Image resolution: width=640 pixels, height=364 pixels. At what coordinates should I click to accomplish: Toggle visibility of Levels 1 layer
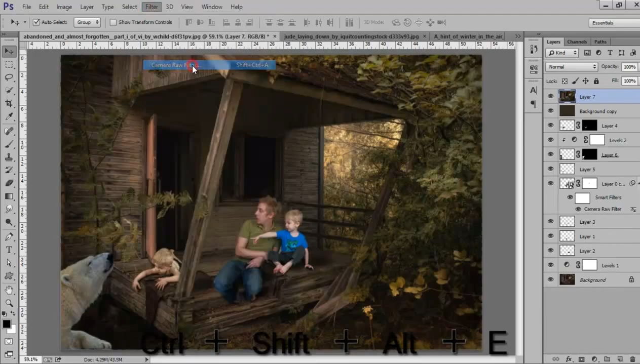(x=550, y=265)
